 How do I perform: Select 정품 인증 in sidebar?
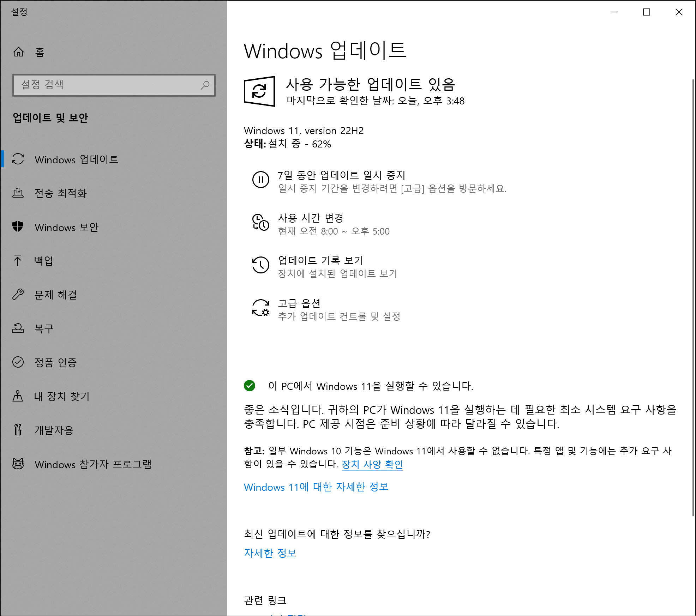pyautogui.click(x=55, y=362)
